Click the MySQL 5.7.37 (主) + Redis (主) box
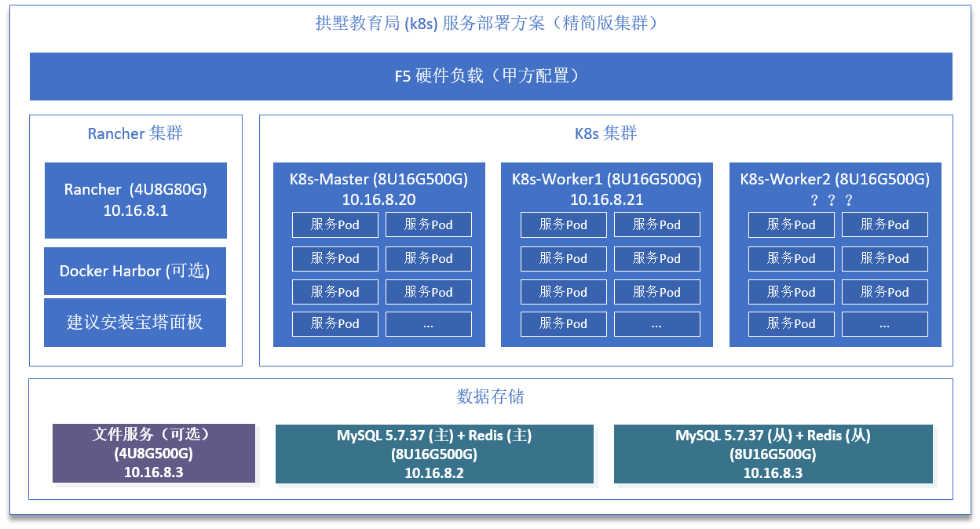Image resolution: width=980 pixels, height=529 pixels. [x=434, y=454]
